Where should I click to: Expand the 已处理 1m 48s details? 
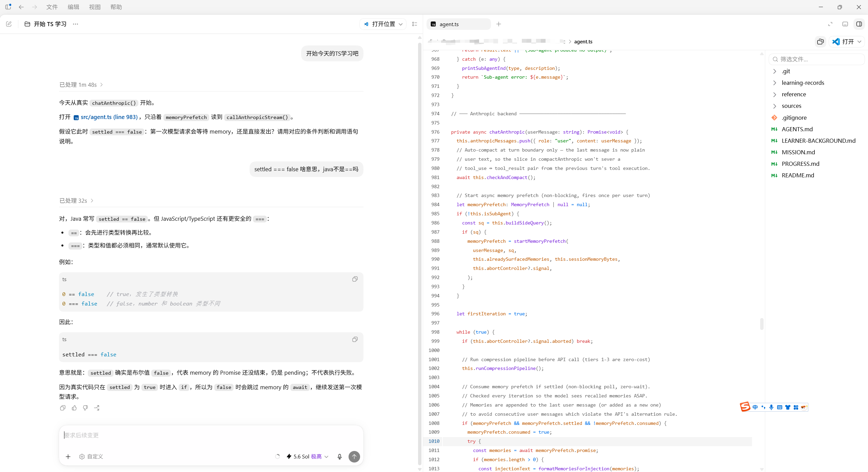point(81,85)
